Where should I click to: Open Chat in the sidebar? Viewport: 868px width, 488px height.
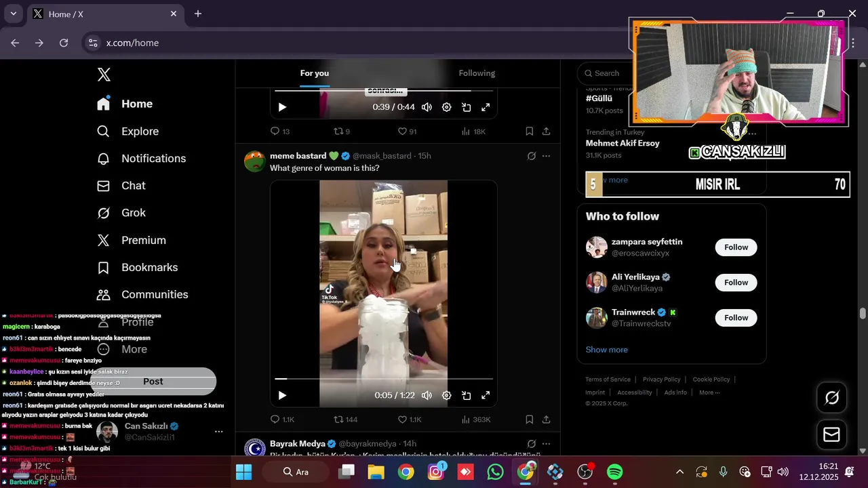coord(121,186)
